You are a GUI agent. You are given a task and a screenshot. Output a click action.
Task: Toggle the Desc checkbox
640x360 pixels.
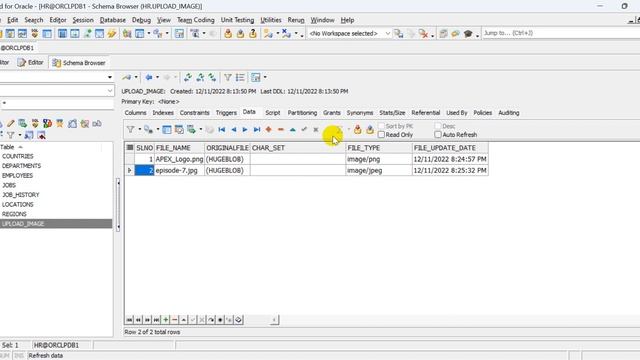pos(438,126)
